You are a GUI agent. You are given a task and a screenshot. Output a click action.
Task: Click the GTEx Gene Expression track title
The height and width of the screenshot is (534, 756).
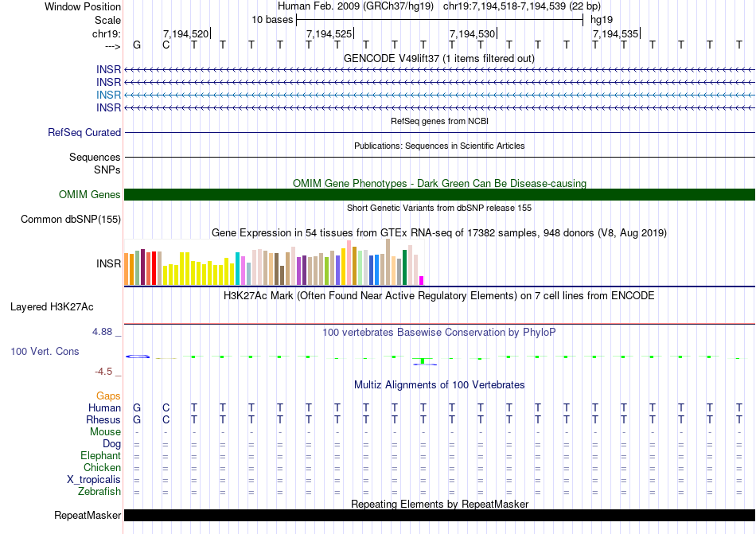(438, 232)
